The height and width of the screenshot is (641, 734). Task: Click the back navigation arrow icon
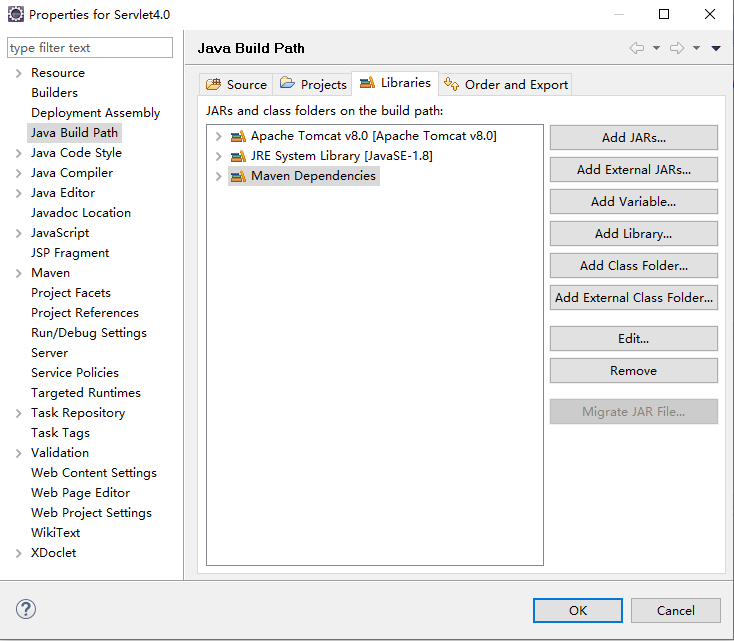(x=637, y=48)
